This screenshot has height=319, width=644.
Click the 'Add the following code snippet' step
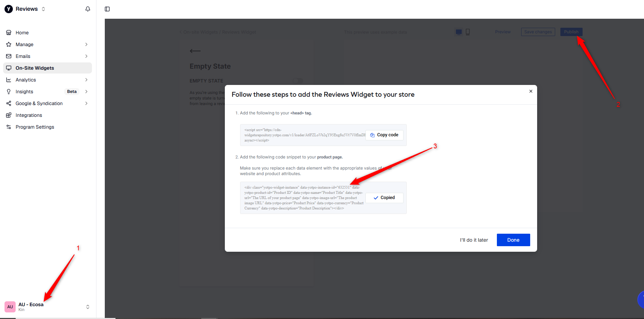pyautogui.click(x=289, y=157)
